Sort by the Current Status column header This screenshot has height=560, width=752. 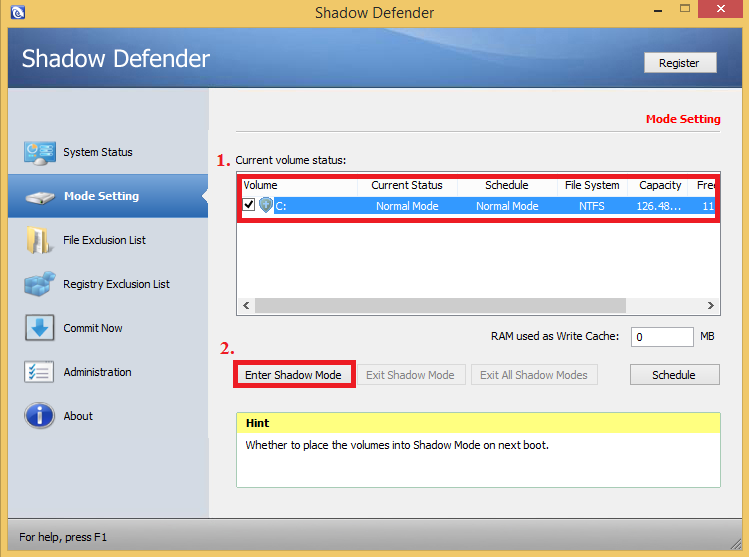point(407,186)
